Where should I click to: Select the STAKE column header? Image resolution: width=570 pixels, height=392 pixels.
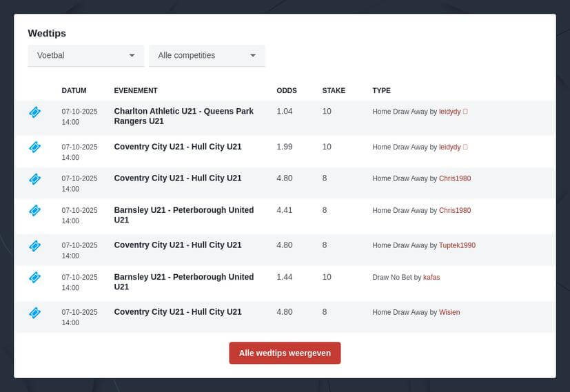(x=334, y=91)
